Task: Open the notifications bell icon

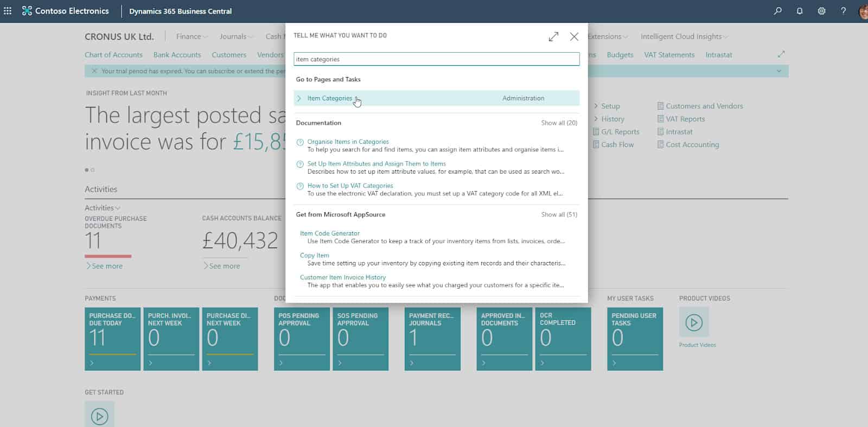Action: pyautogui.click(x=800, y=11)
